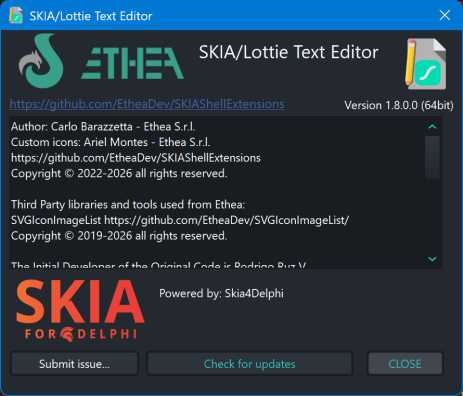
Task: Click the title bar app icon
Action: [x=16, y=15]
